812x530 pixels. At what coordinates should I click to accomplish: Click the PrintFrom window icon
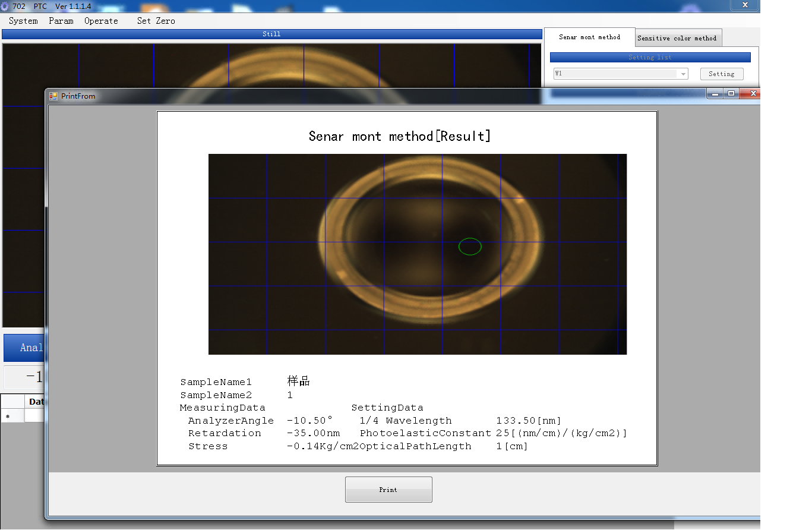point(53,96)
